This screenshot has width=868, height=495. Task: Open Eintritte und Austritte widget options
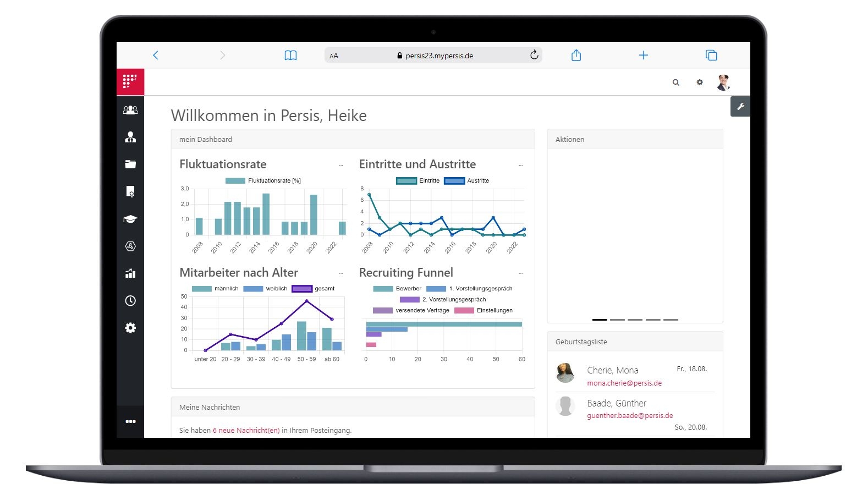pos(520,165)
